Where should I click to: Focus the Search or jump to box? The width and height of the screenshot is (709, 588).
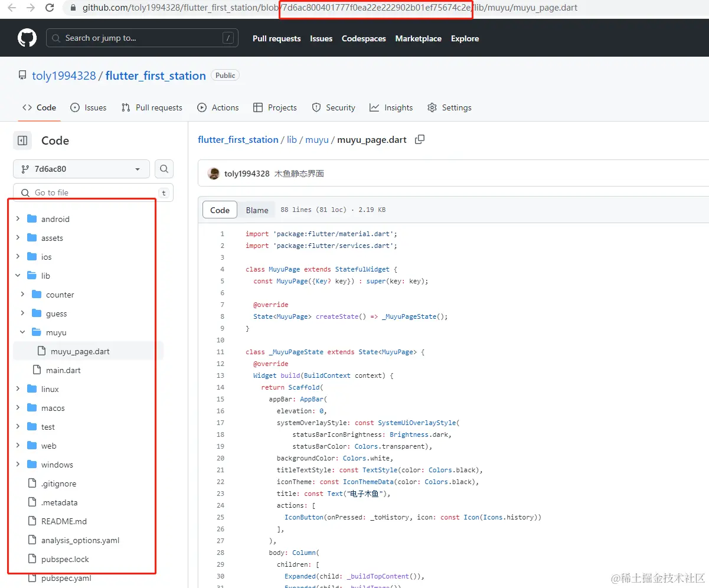coord(142,38)
